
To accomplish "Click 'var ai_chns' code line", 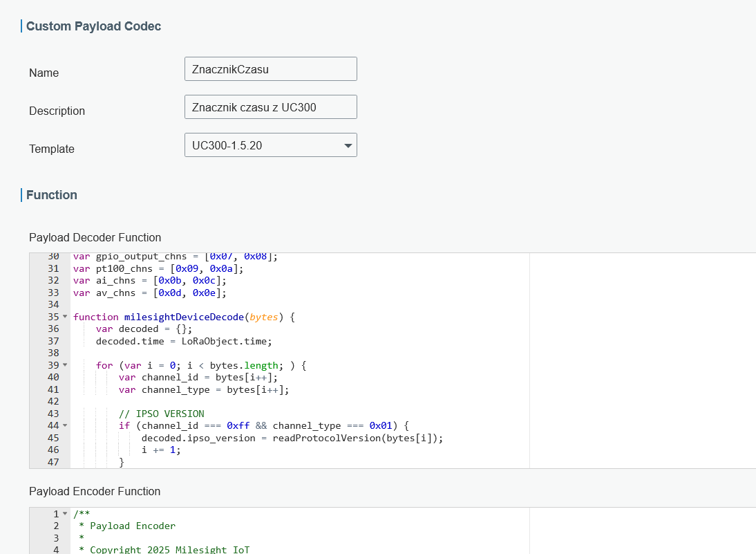I will (x=149, y=280).
